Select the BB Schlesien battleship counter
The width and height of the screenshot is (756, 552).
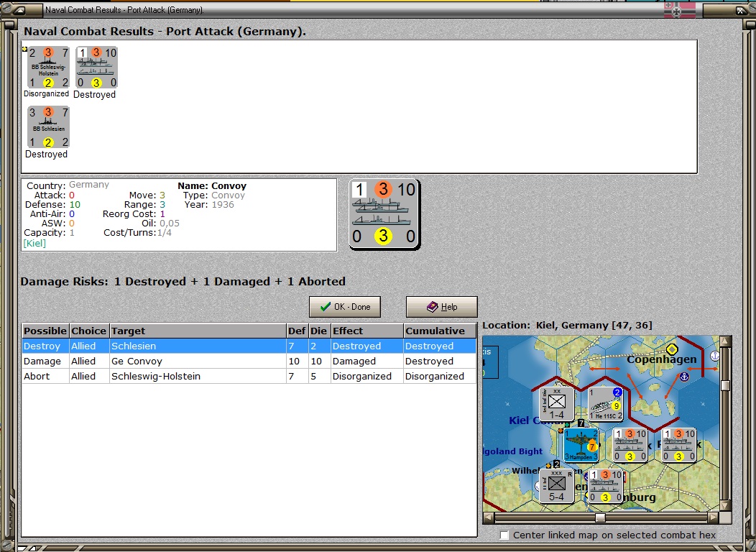point(48,127)
